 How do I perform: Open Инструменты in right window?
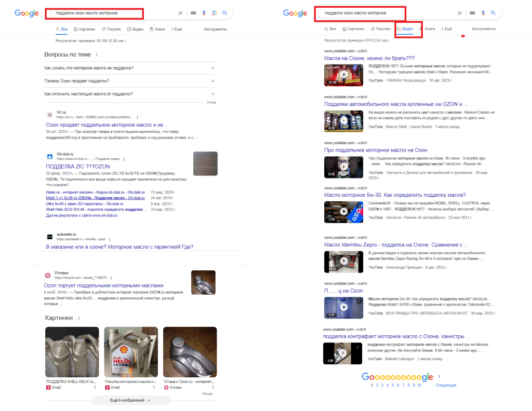(484, 29)
